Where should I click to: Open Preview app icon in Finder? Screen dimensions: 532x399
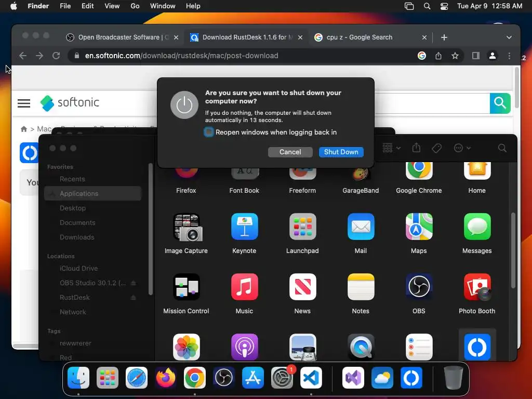point(302,347)
